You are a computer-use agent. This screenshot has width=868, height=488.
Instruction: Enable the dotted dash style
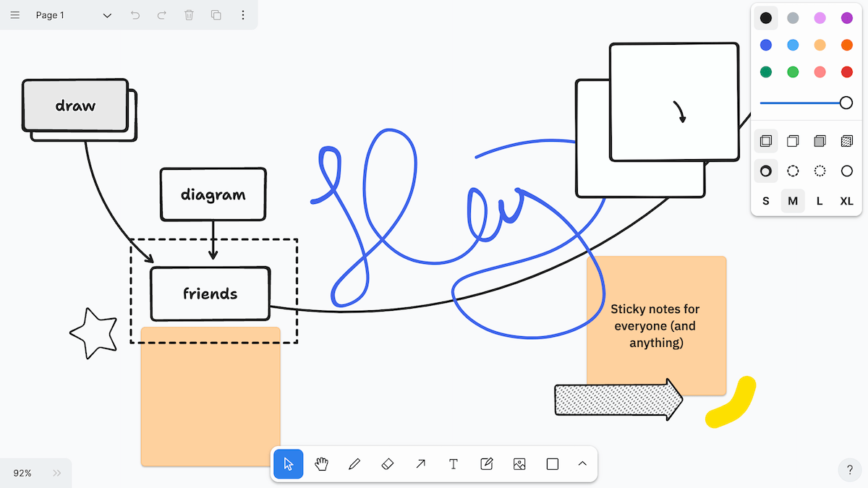tap(820, 171)
